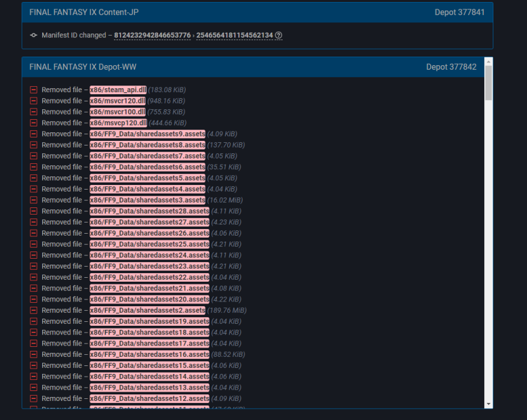Click the x86/FF9_Data/sharedassets9.assets file name
Screen dimensions: 527x420
tap(148, 134)
